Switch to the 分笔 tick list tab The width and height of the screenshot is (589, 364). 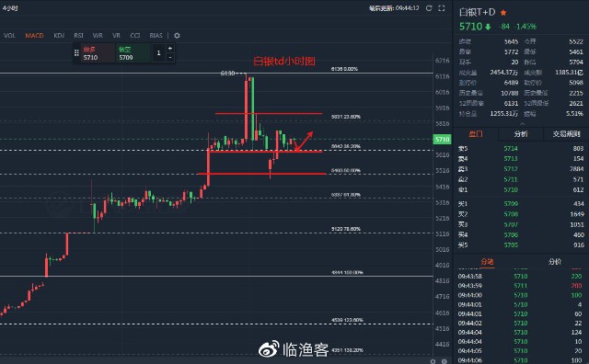tap(487, 262)
